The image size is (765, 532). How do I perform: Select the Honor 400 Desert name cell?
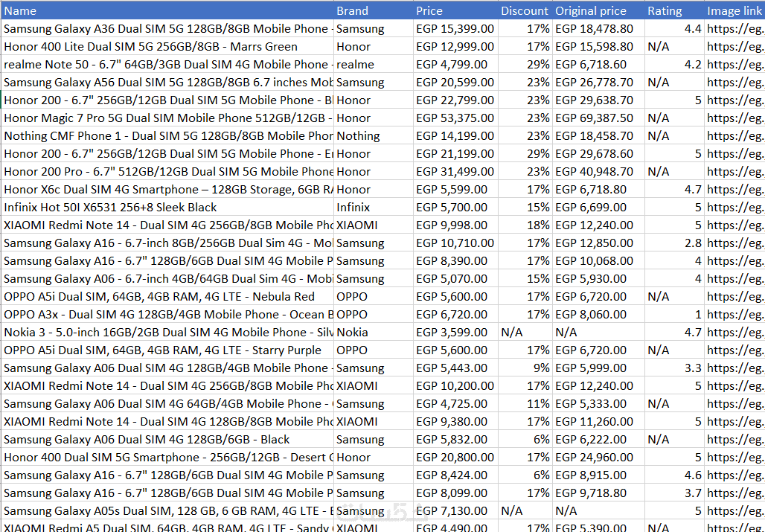tap(168, 458)
